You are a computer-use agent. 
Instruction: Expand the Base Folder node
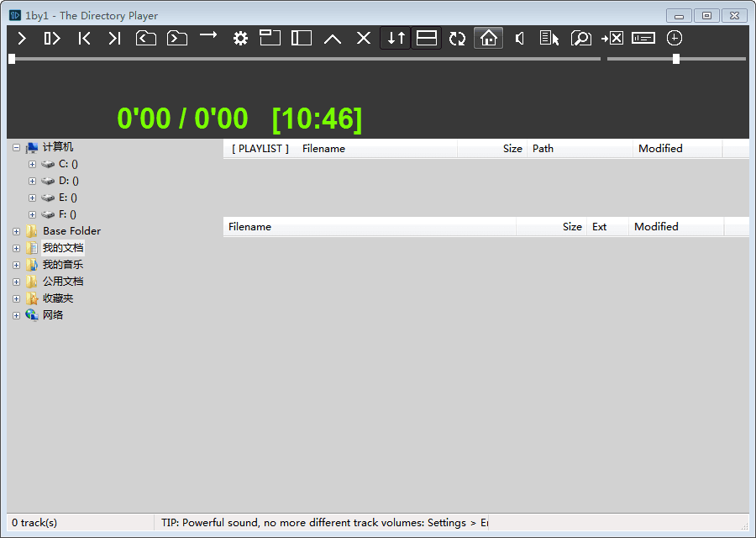[17, 232]
